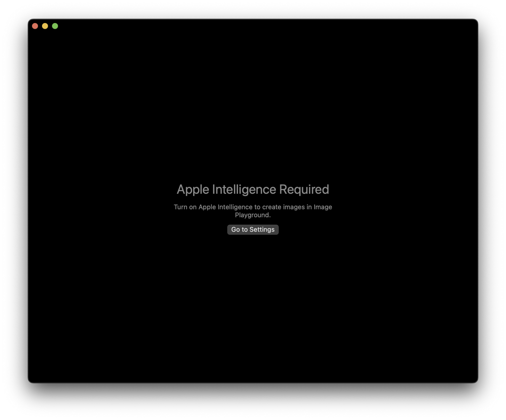Open settings via Go to Settings button
The image size is (506, 420).
tap(253, 230)
